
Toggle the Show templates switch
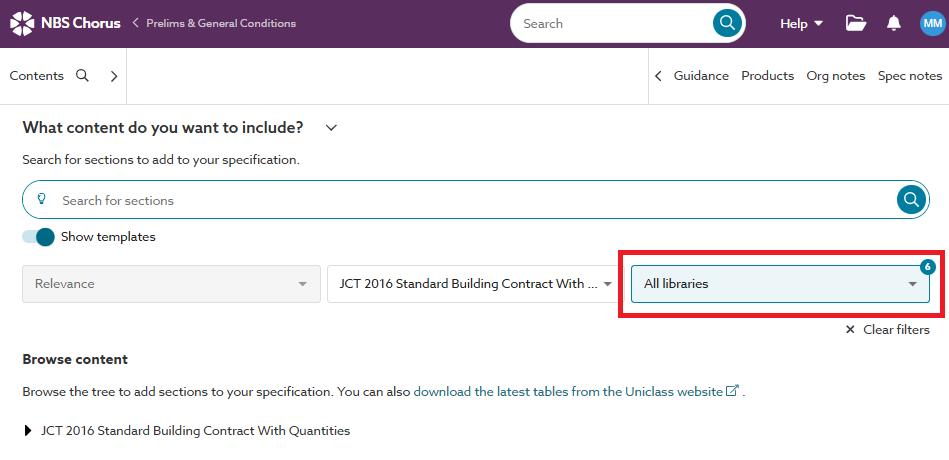point(39,237)
